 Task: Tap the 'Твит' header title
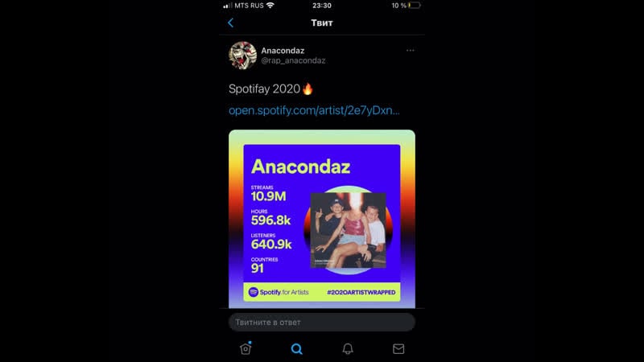pos(321,23)
